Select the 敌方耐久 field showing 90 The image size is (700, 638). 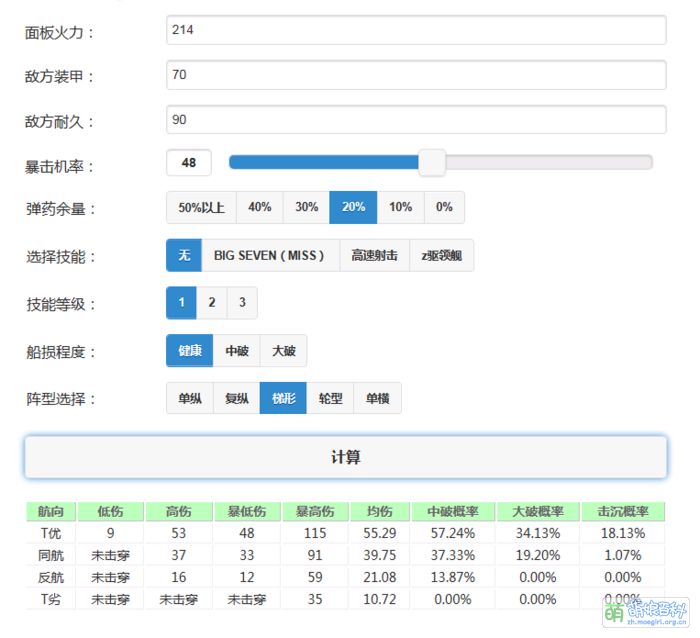pos(416,120)
